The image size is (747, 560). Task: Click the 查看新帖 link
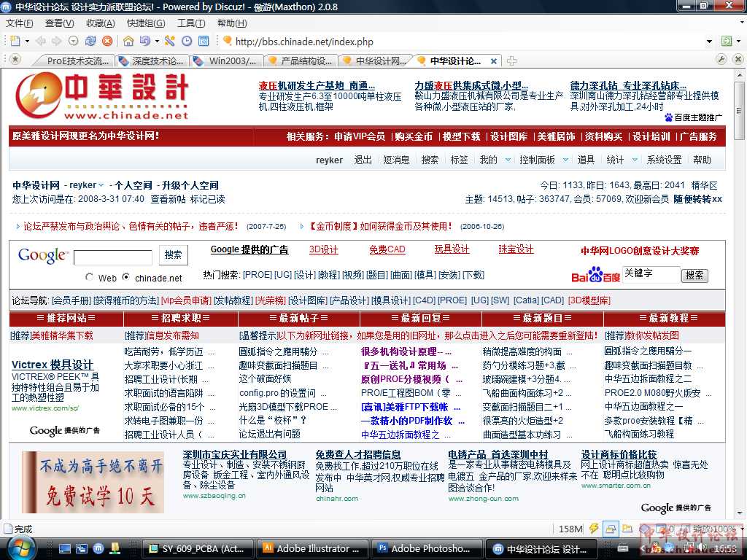point(169,199)
